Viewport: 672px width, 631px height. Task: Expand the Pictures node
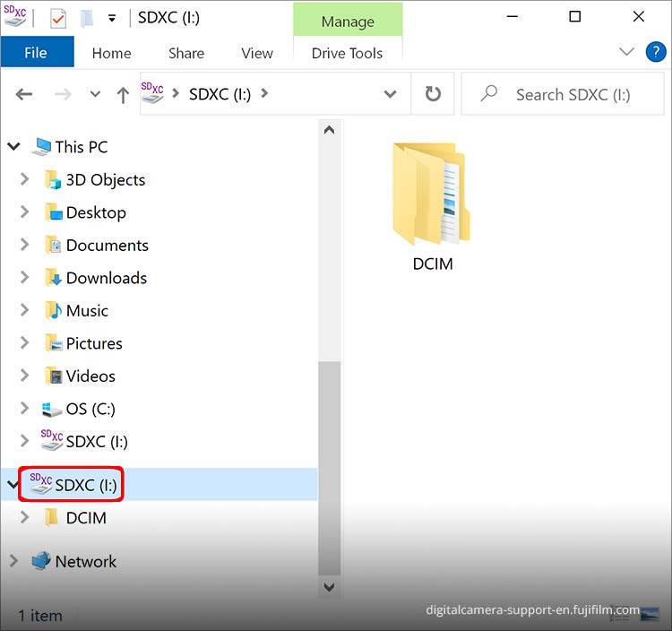point(25,343)
